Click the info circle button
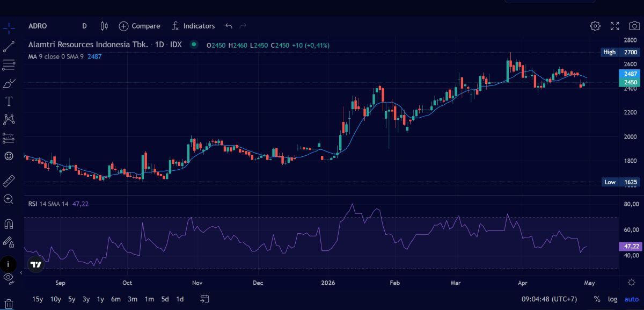644x310 pixels. coord(8,264)
